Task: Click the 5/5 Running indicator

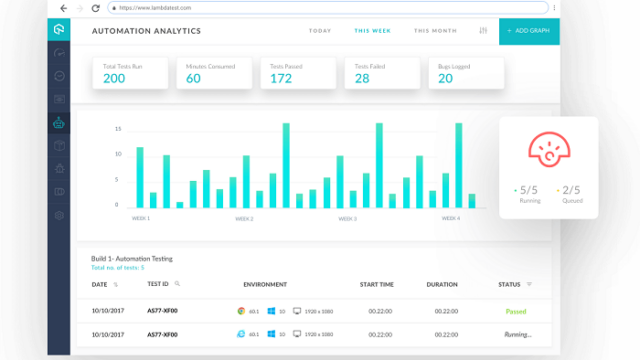Action: pyautogui.click(x=527, y=194)
